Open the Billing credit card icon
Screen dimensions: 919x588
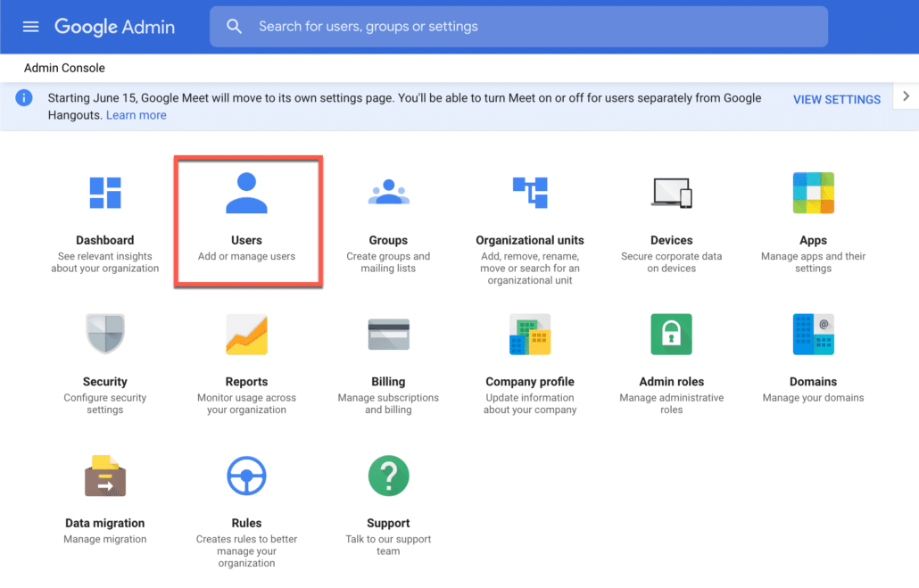click(389, 335)
